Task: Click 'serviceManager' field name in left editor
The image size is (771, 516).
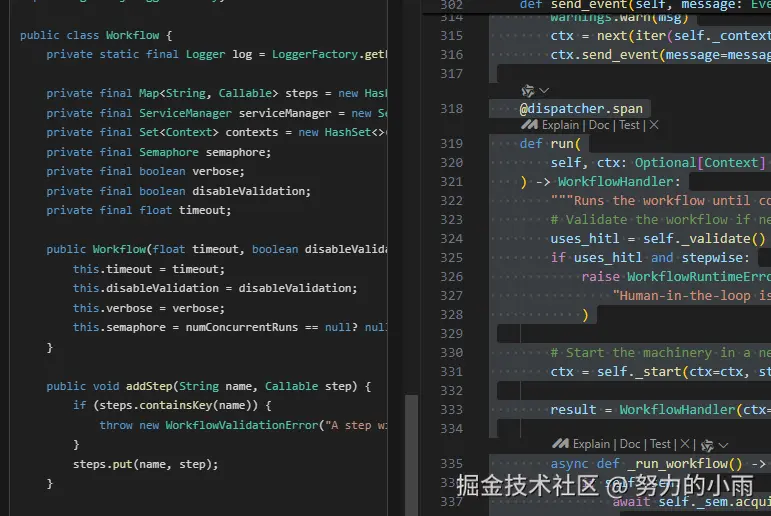Action: 285,113
